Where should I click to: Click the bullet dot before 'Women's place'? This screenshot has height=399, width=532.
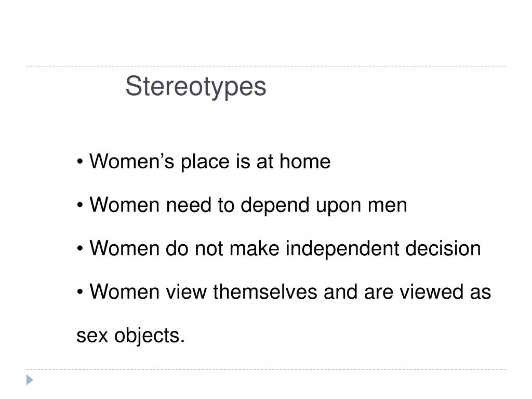[x=79, y=162]
